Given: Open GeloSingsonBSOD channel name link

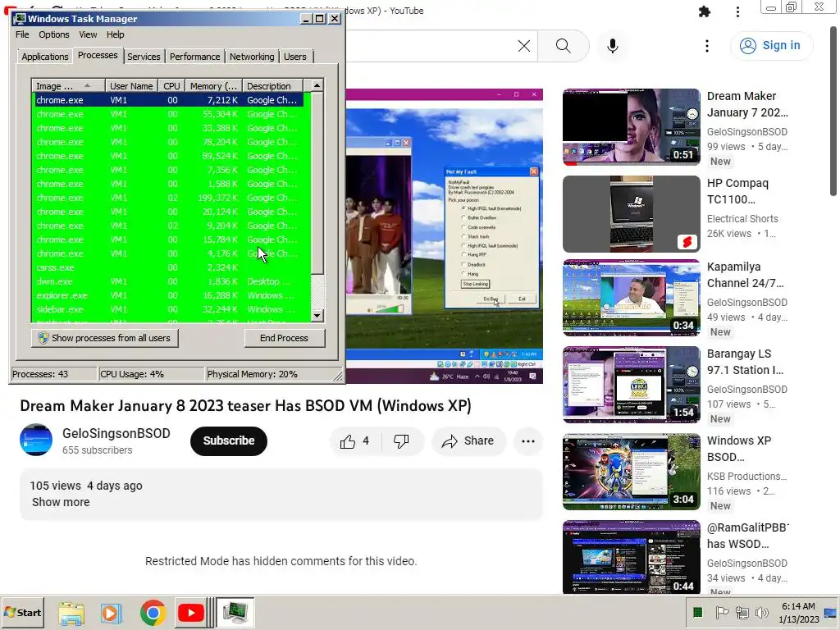Looking at the screenshot, I should [116, 433].
